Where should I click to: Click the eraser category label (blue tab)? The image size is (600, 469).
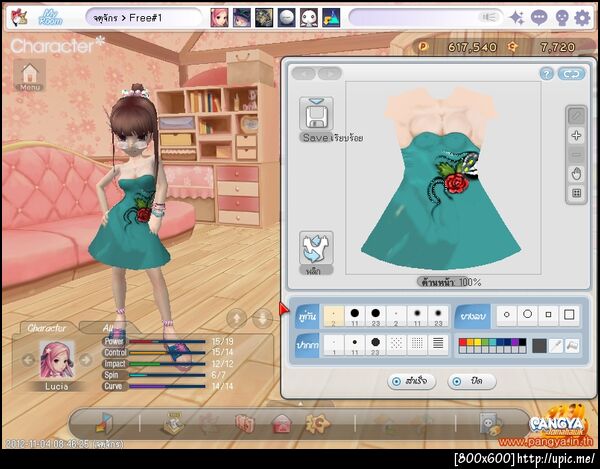tap(473, 317)
